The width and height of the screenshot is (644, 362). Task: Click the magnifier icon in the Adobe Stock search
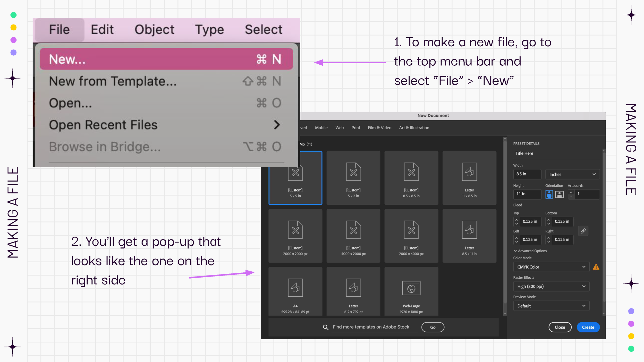[x=325, y=327]
